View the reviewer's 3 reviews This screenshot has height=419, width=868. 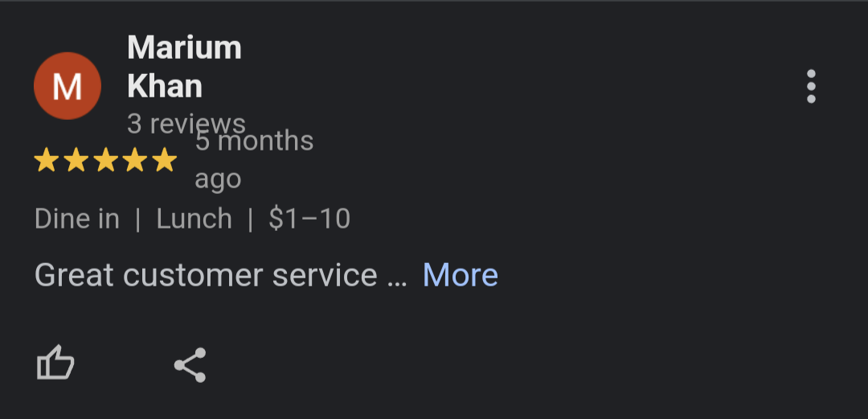click(186, 124)
